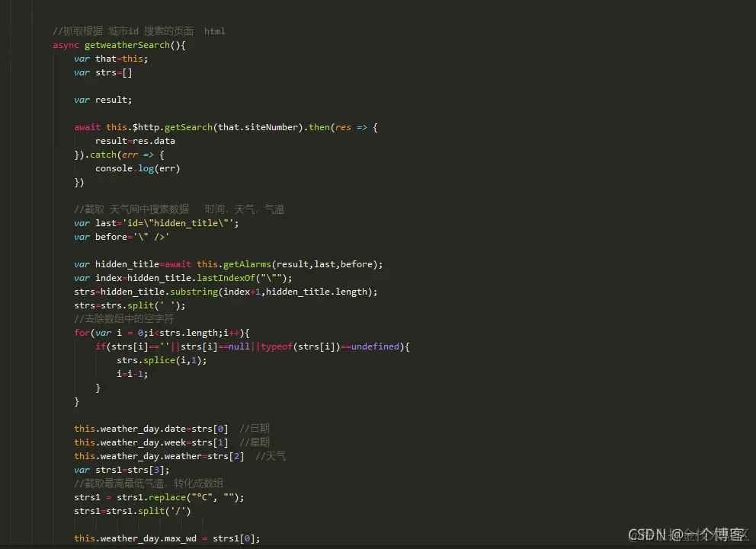The height and width of the screenshot is (549, 756).
Task: Click the 'strs.splice(i,1);' statement
Action: pyautogui.click(x=162, y=360)
